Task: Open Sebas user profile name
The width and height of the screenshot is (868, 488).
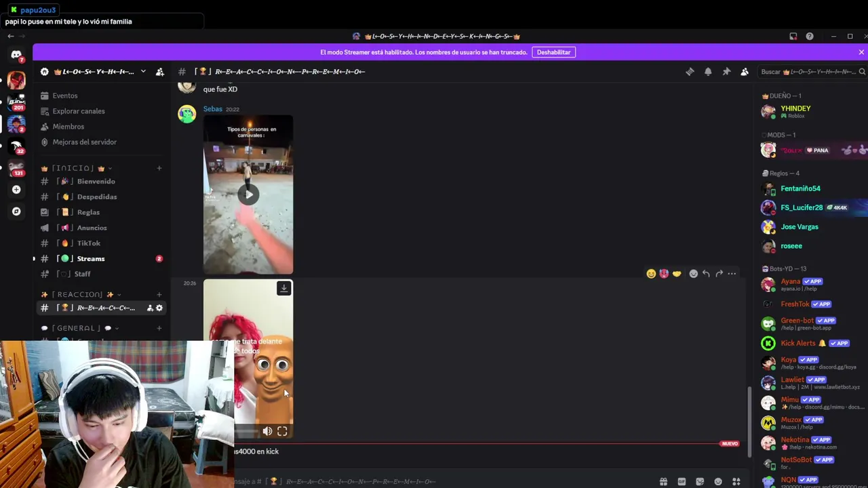Action: coord(212,109)
